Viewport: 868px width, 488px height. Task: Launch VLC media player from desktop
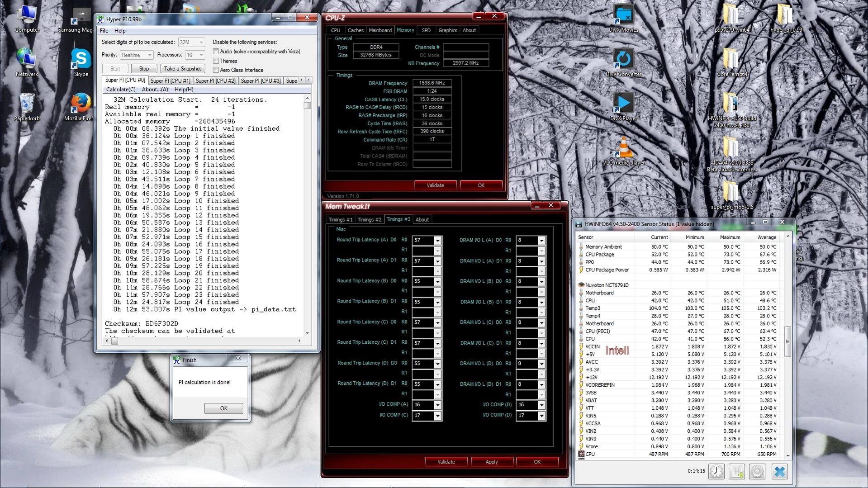[623, 151]
